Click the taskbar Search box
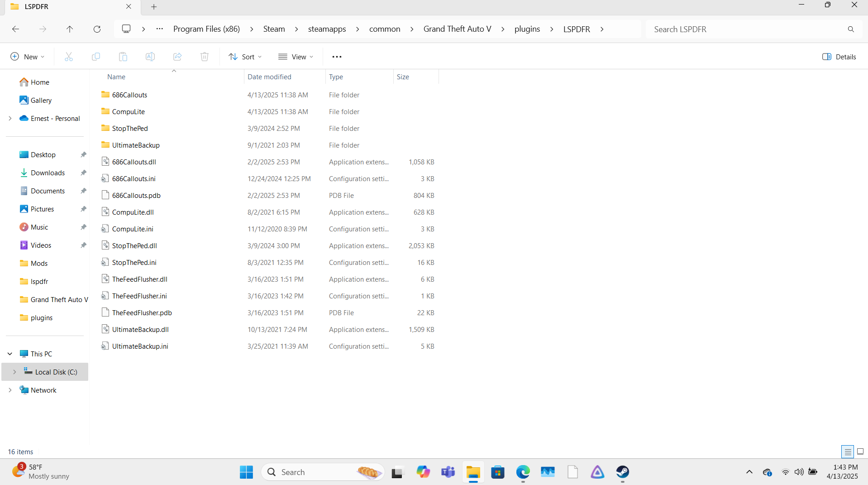 click(x=323, y=472)
